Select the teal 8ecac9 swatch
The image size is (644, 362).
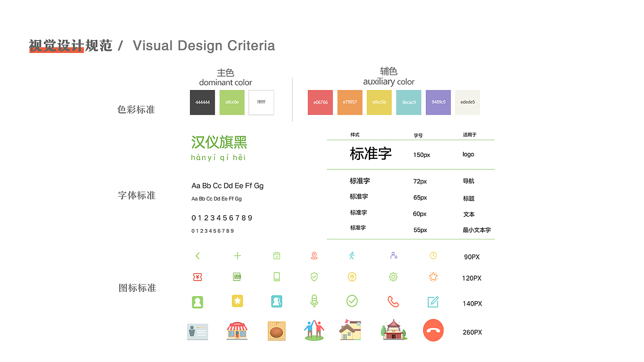pyautogui.click(x=409, y=103)
